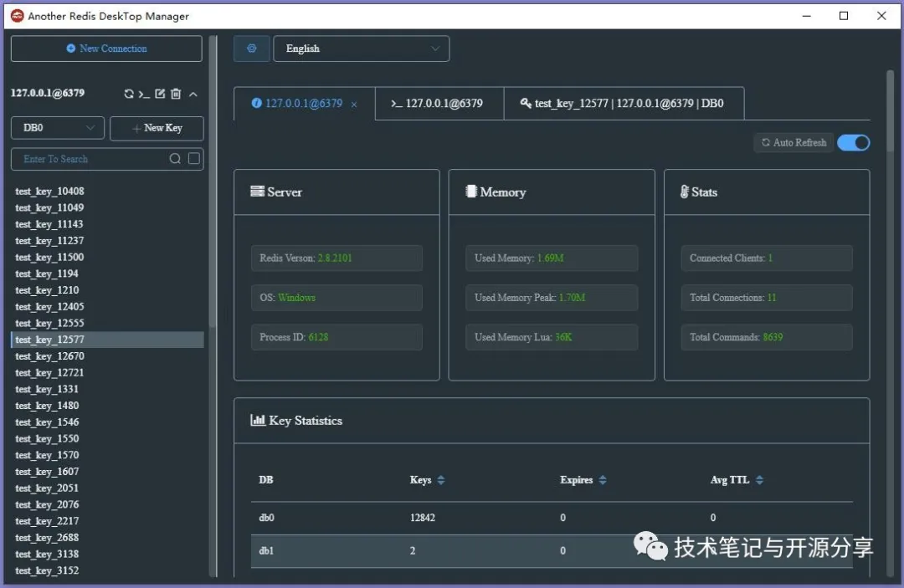
Task: Click the Total Commands 8639 field
Action: point(766,337)
